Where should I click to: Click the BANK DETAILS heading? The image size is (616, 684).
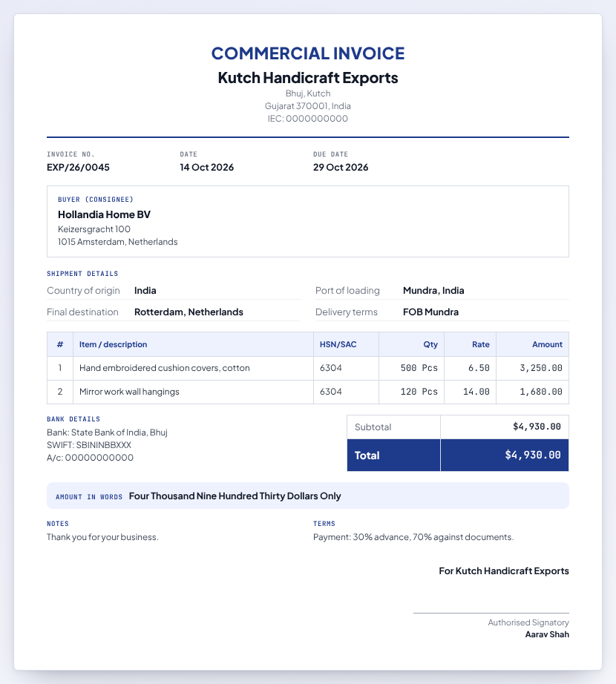click(73, 418)
